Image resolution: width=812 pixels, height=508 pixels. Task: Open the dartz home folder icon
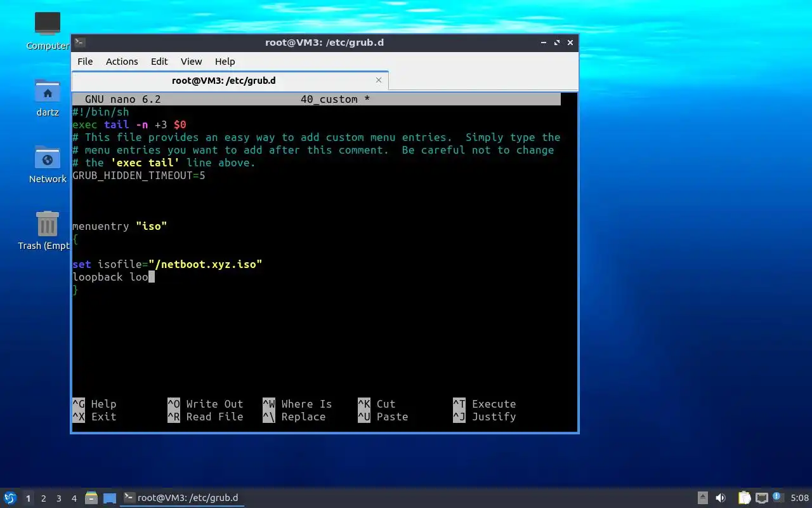pyautogui.click(x=48, y=97)
